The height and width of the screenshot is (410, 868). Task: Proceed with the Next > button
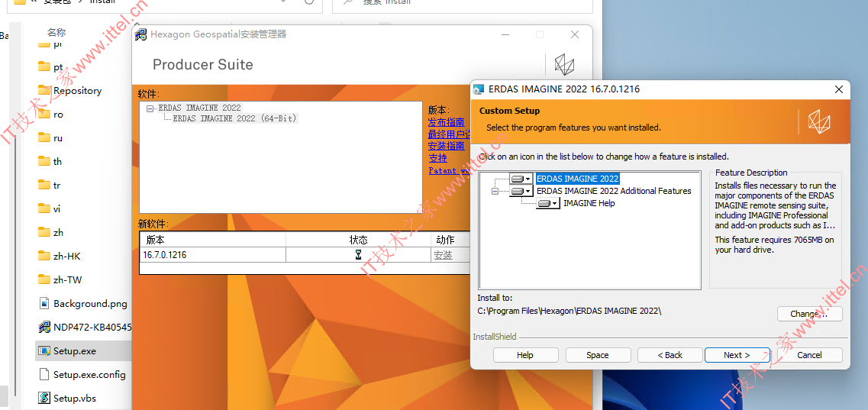coord(737,355)
